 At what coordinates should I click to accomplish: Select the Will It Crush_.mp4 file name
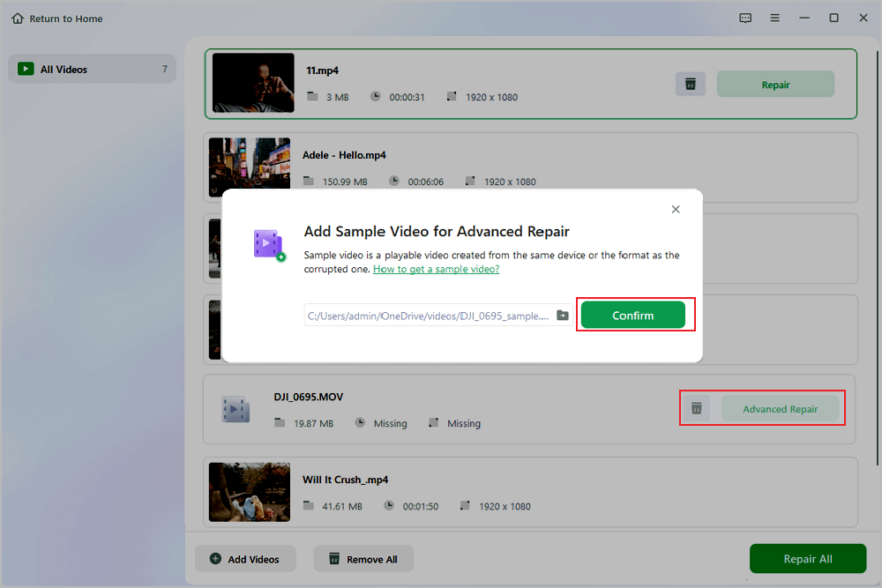(346, 480)
